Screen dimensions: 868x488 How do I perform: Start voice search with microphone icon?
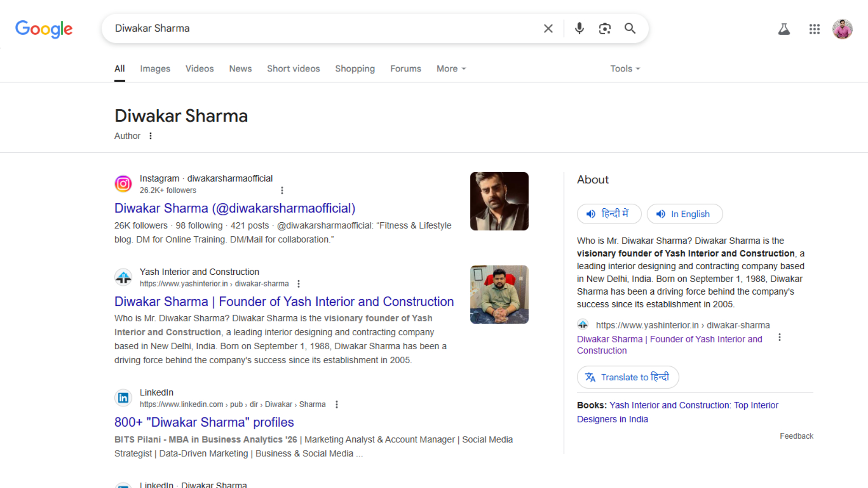[579, 28]
